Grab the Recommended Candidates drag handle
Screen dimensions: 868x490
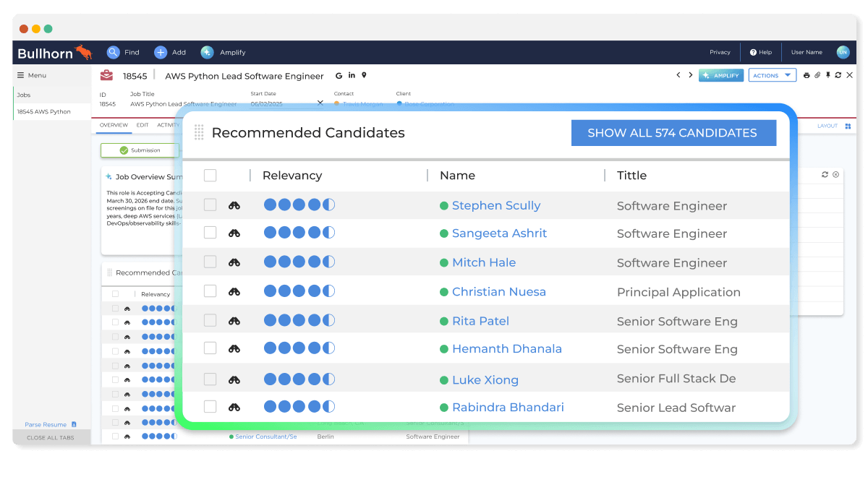coord(199,132)
